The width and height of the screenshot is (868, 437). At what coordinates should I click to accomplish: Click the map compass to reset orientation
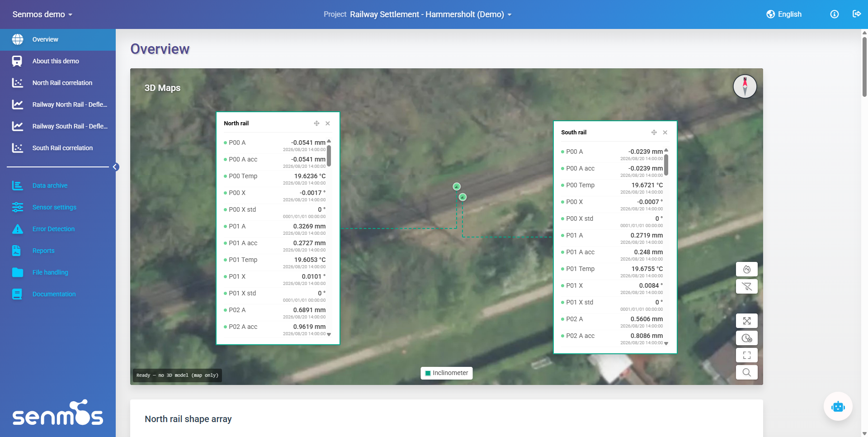click(x=745, y=86)
